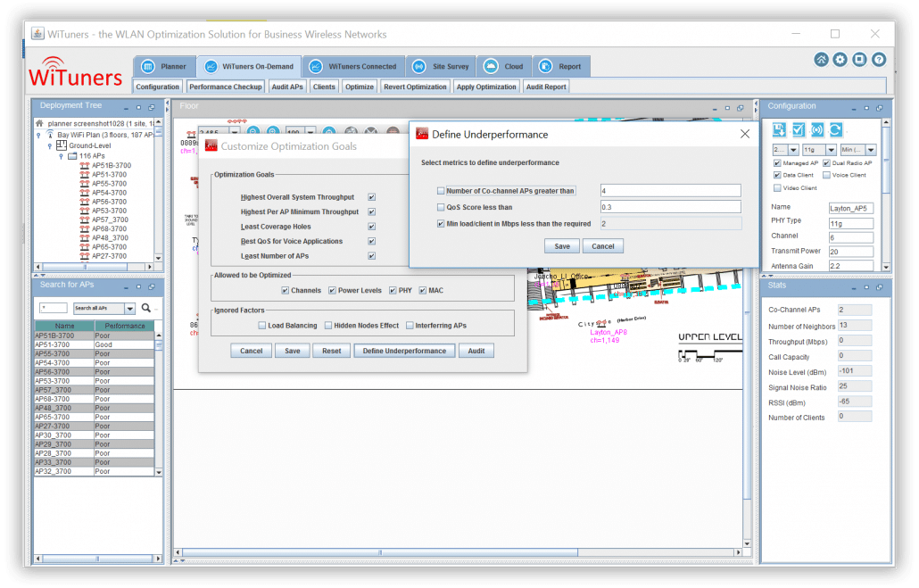
Task: Select the Performance Checkup sub-tab
Action: pos(226,87)
